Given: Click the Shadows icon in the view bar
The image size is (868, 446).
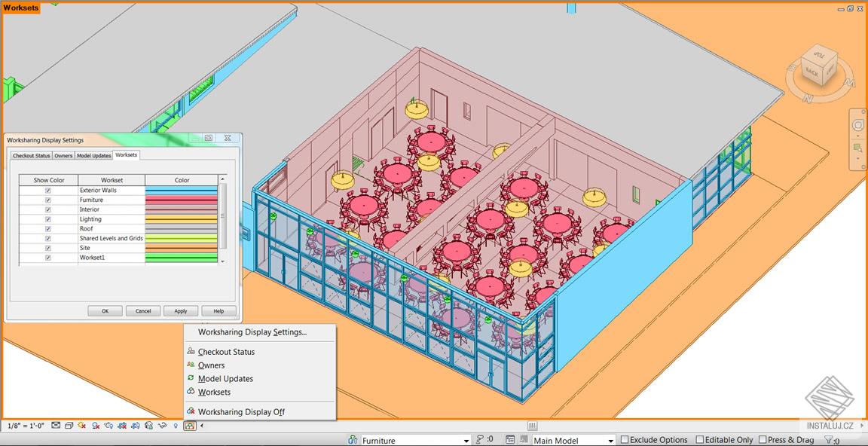Looking at the screenshot, I should click(x=96, y=426).
